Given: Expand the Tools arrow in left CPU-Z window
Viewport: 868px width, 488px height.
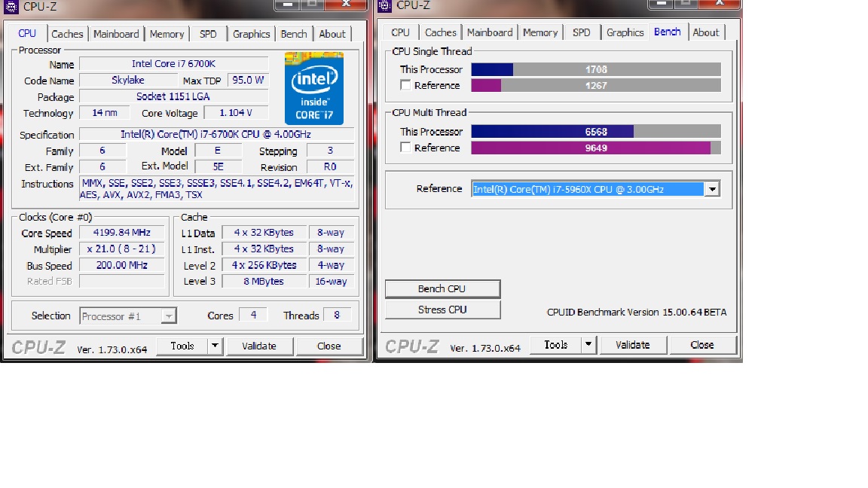Looking at the screenshot, I should 215,346.
